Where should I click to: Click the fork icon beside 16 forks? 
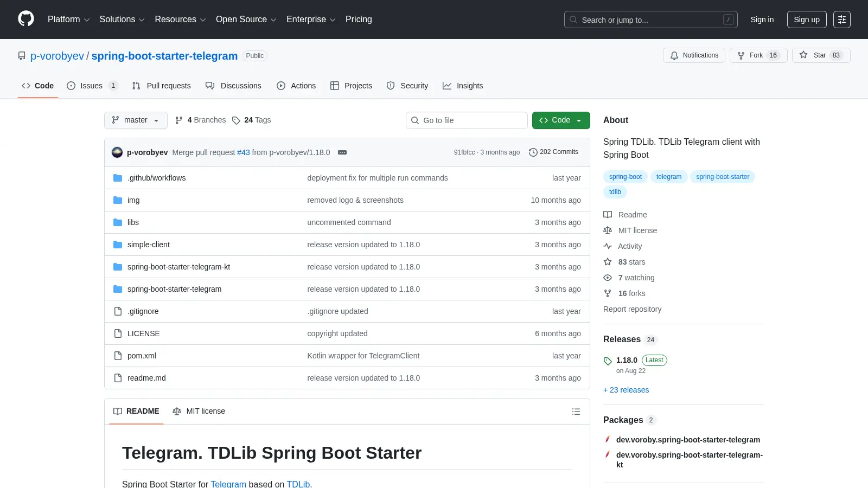click(x=608, y=293)
